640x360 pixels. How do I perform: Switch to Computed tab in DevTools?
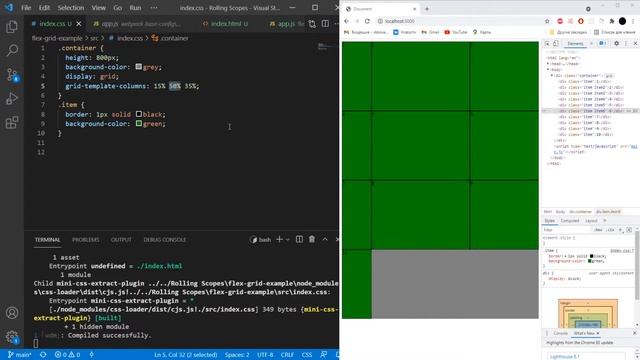[x=570, y=221]
